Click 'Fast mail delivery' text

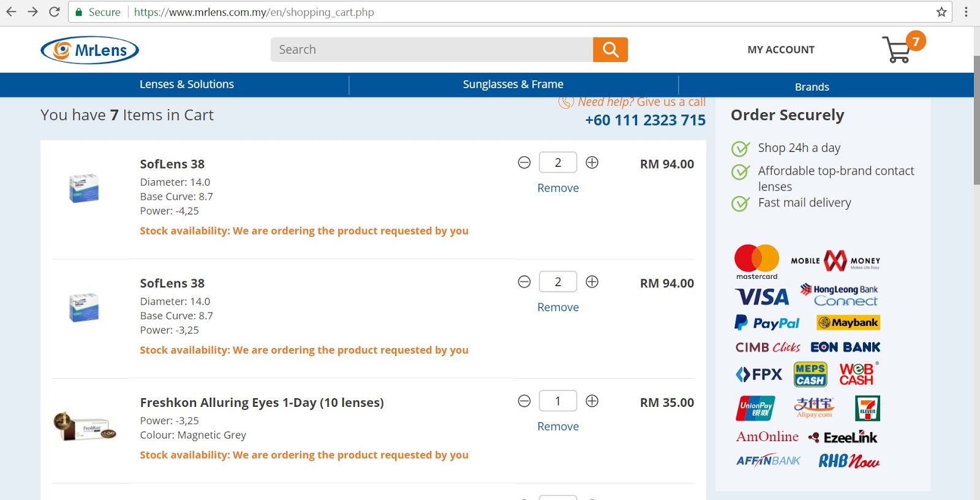pos(804,203)
